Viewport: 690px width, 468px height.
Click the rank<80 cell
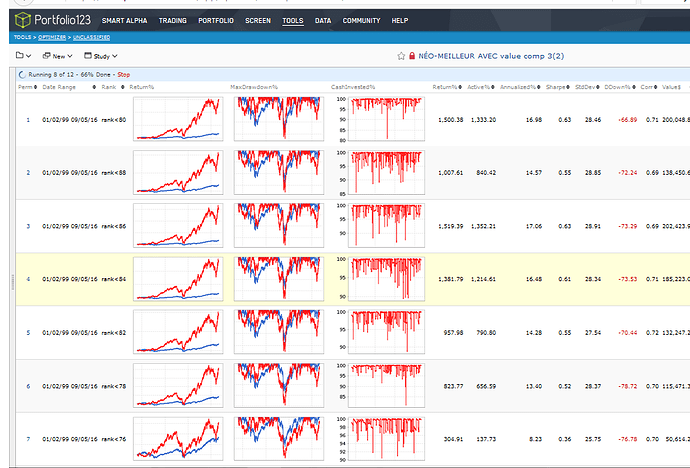click(x=114, y=120)
